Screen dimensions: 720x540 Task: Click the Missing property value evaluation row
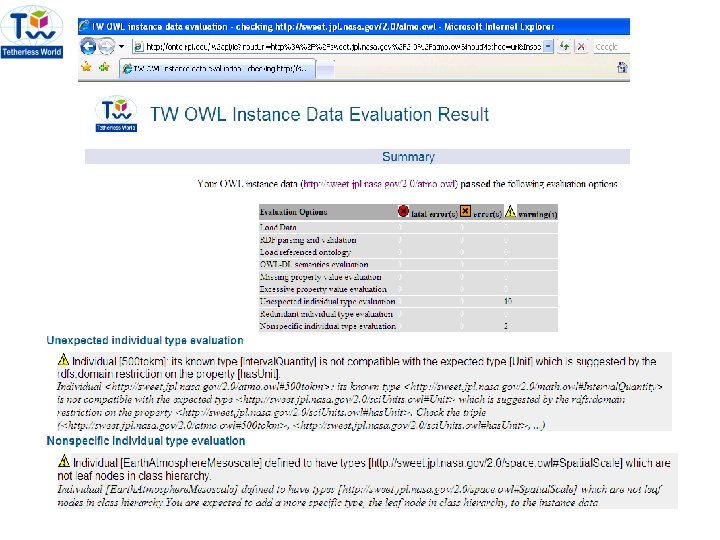coord(408,277)
